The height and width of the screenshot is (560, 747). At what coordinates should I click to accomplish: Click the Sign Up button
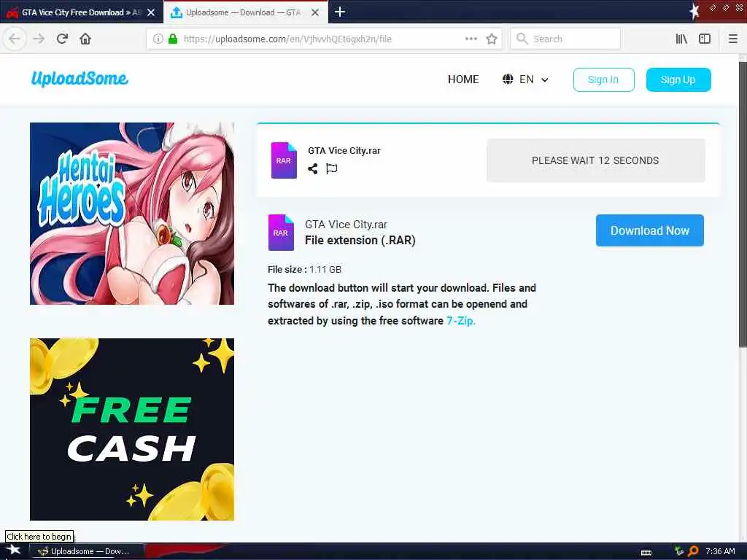(x=678, y=79)
